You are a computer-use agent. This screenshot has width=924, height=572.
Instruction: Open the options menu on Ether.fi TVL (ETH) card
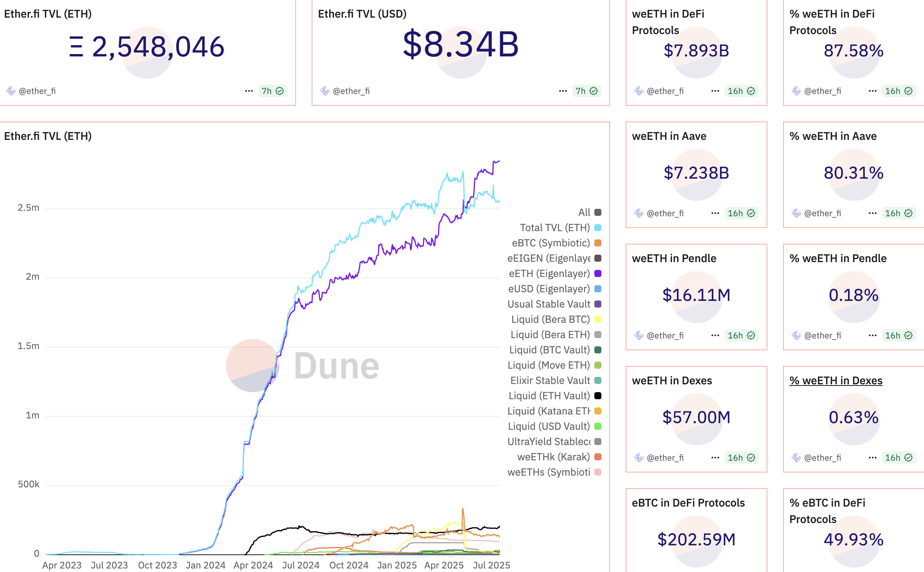[249, 91]
